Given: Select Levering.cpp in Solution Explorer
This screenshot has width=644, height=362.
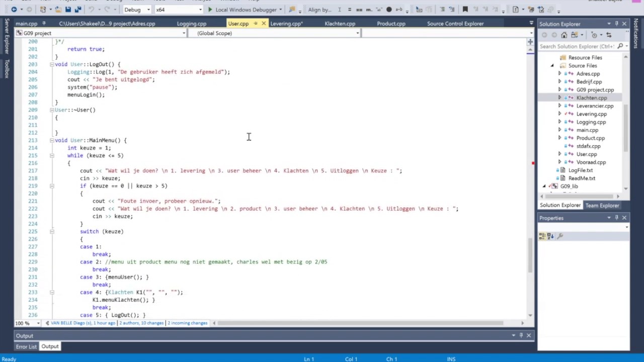Looking at the screenshot, I should click(x=591, y=114).
